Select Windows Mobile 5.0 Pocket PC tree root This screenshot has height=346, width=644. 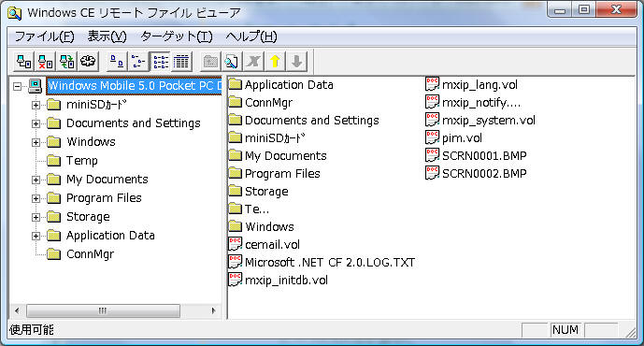tap(135, 86)
